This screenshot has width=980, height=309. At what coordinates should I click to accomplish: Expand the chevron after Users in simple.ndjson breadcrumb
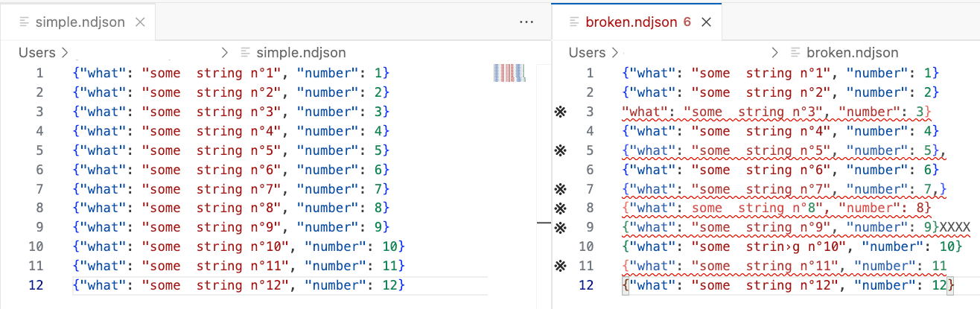point(65,53)
